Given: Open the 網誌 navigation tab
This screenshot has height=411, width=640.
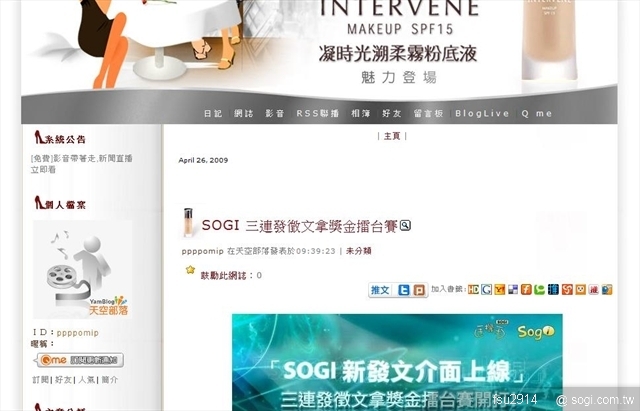Looking at the screenshot, I should click(x=244, y=113).
